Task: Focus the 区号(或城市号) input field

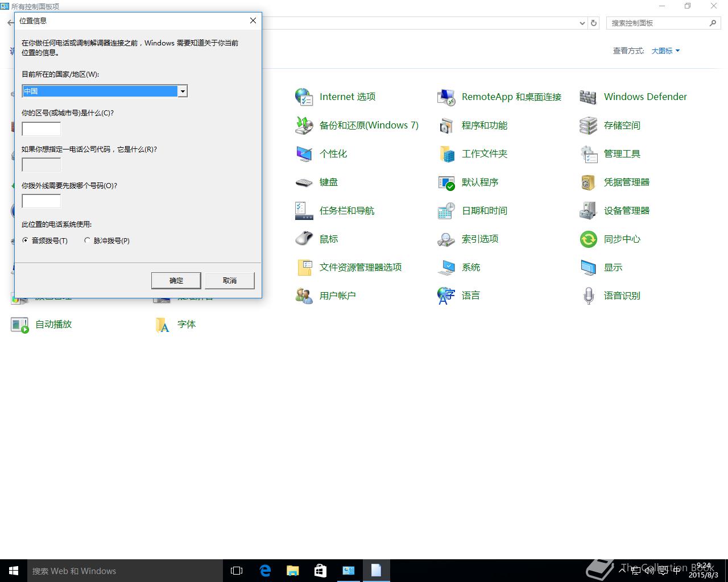Action: (x=41, y=128)
